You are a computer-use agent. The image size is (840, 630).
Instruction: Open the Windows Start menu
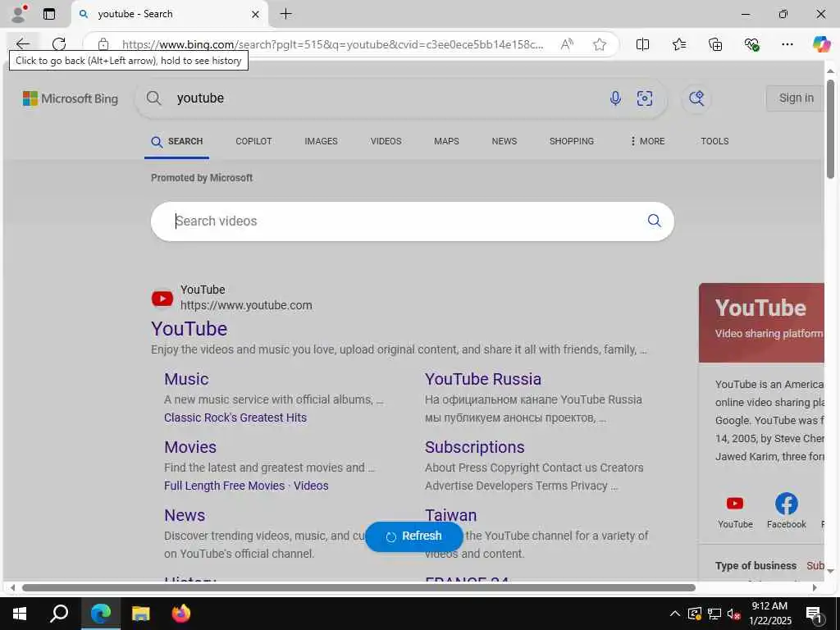[x=20, y=614]
